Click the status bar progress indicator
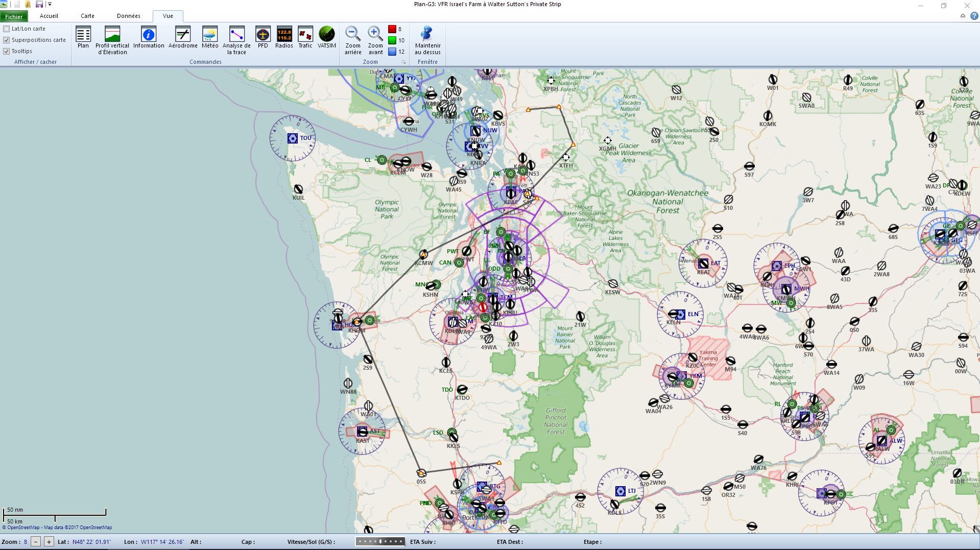The height and width of the screenshot is (550, 980). [380, 541]
